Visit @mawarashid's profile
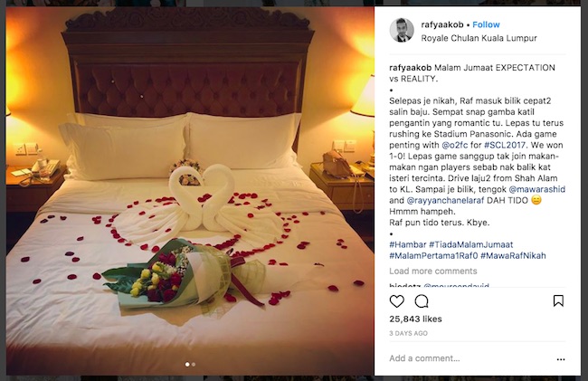 [537, 189]
